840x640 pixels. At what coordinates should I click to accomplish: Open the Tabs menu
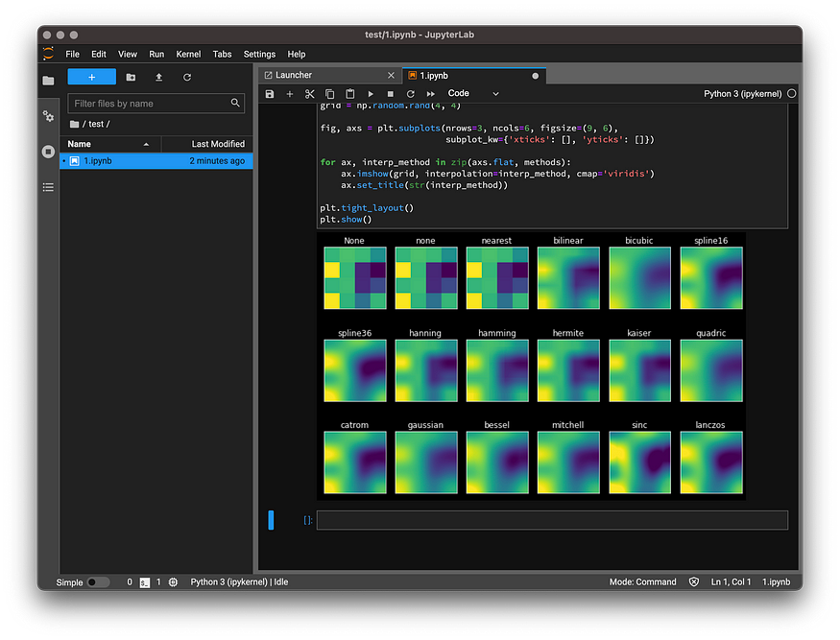(223, 54)
